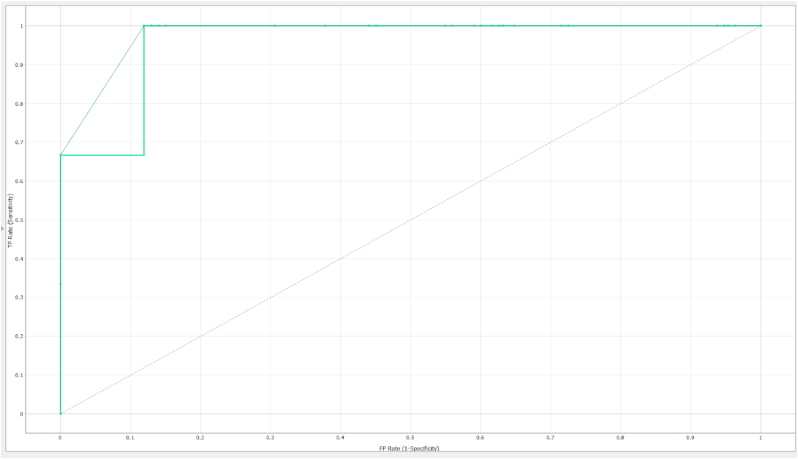Viewport: 798px width, 459px height.
Task: Click the curve endpoint at top right 1,1
Action: click(760, 26)
